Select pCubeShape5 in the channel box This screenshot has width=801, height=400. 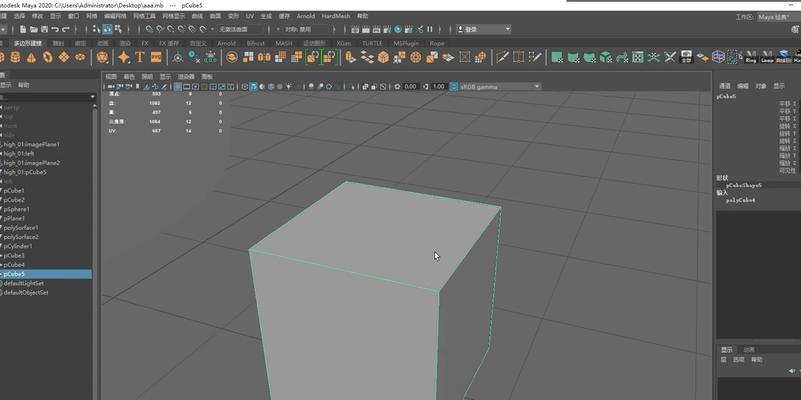[745, 185]
